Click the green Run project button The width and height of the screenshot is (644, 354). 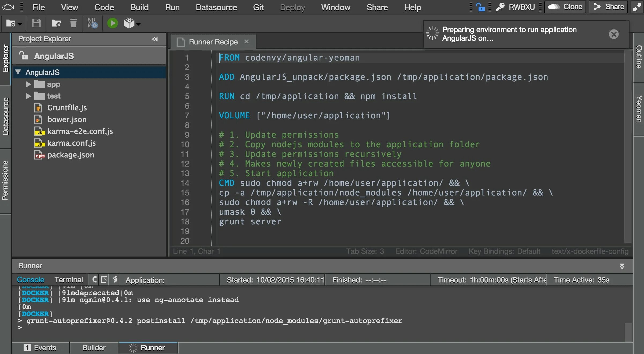click(x=112, y=23)
